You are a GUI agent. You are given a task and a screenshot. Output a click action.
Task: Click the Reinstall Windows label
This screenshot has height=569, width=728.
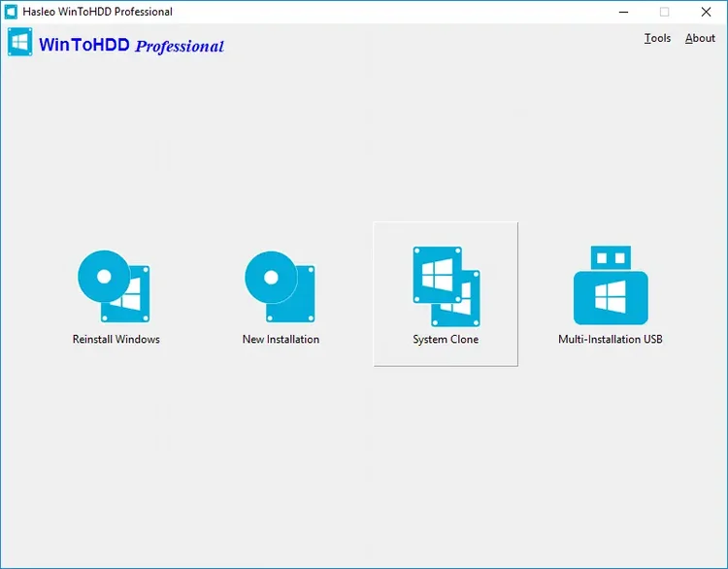tap(116, 339)
